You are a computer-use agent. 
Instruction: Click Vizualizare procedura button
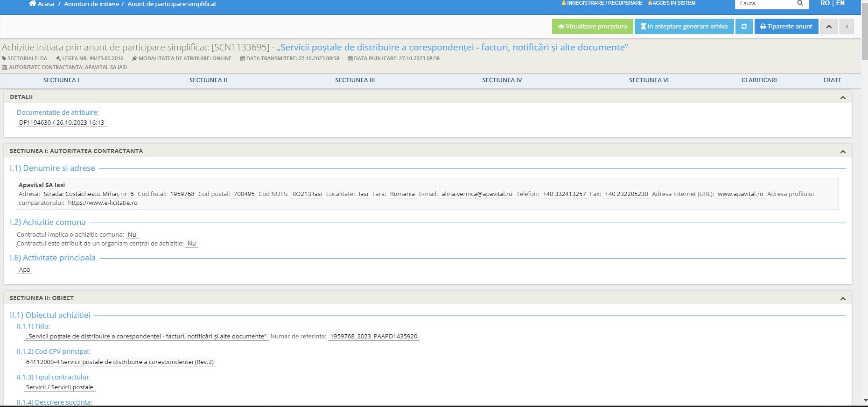tap(593, 27)
